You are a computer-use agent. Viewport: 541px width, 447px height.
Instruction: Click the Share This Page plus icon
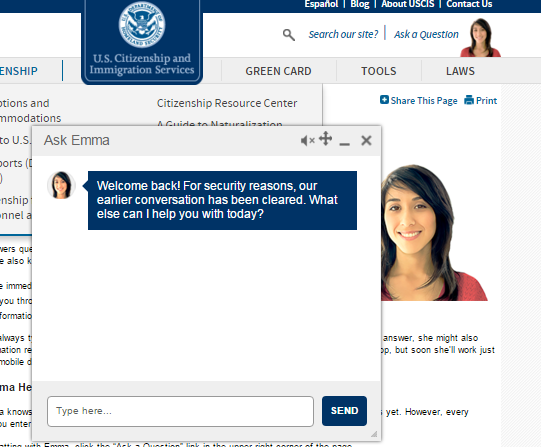[x=384, y=100]
